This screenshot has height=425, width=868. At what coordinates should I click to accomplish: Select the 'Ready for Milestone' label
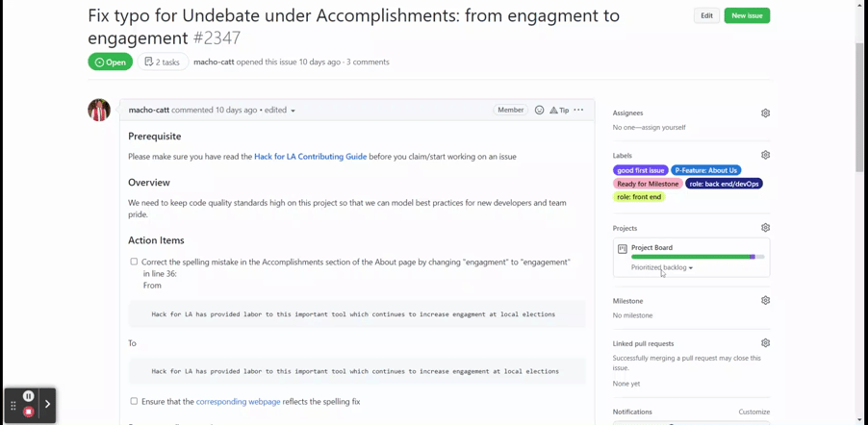point(648,184)
